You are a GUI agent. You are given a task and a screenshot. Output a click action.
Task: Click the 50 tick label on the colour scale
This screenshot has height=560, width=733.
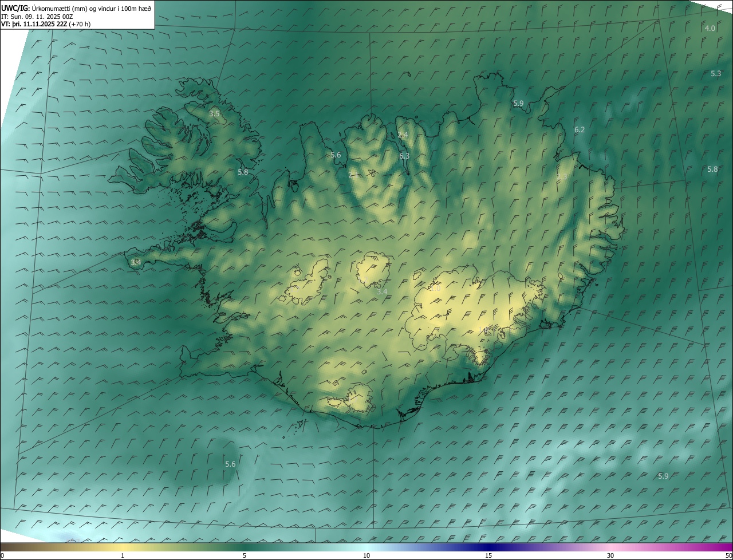728,555
